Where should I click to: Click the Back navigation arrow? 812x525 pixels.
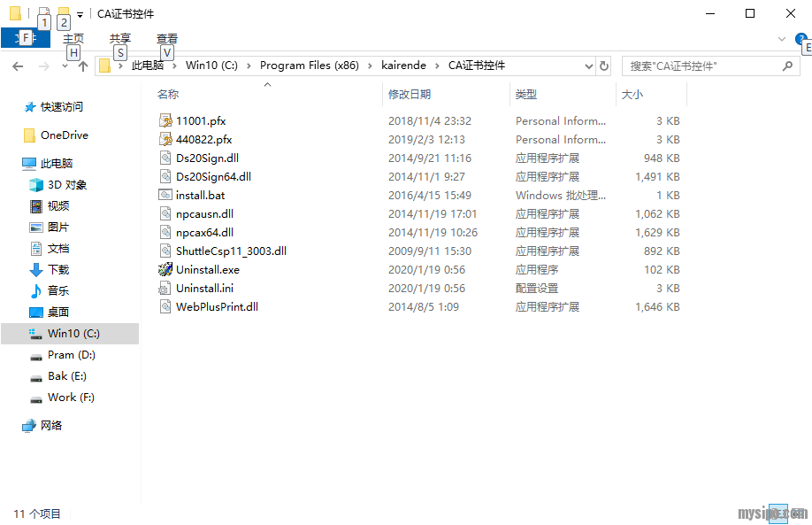(18, 66)
